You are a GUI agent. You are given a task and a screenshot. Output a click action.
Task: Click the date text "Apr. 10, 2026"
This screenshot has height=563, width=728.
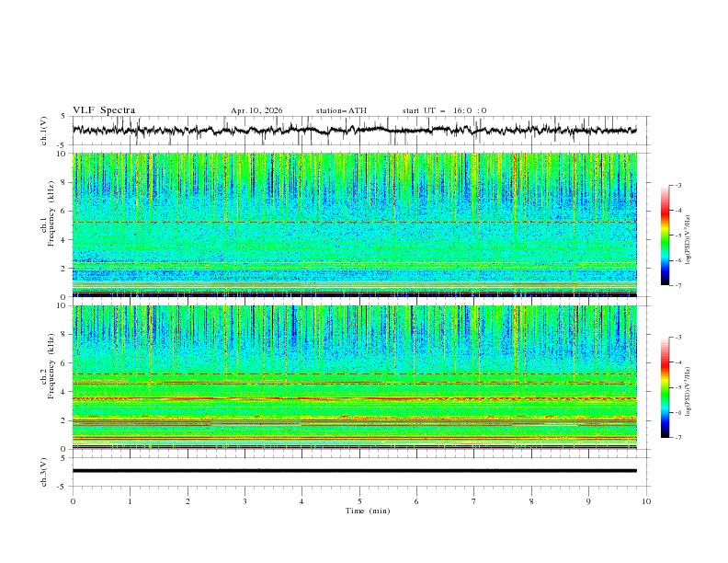tap(256, 110)
